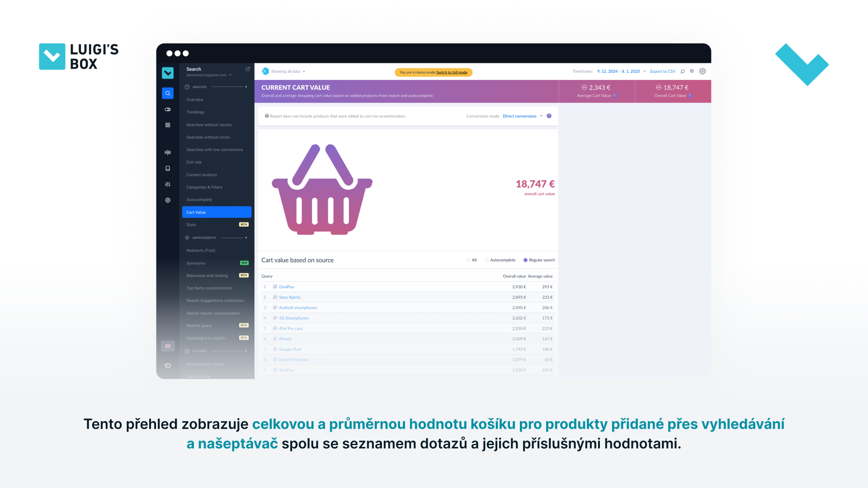This screenshot has width=868, height=488.
Task: Click the header magnifier search icon
Action: tap(683, 71)
